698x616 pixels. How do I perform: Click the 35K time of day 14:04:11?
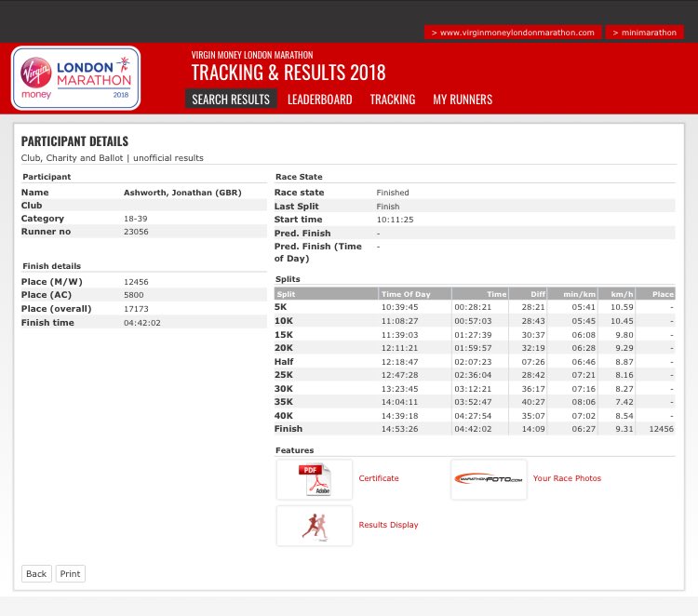coord(400,402)
